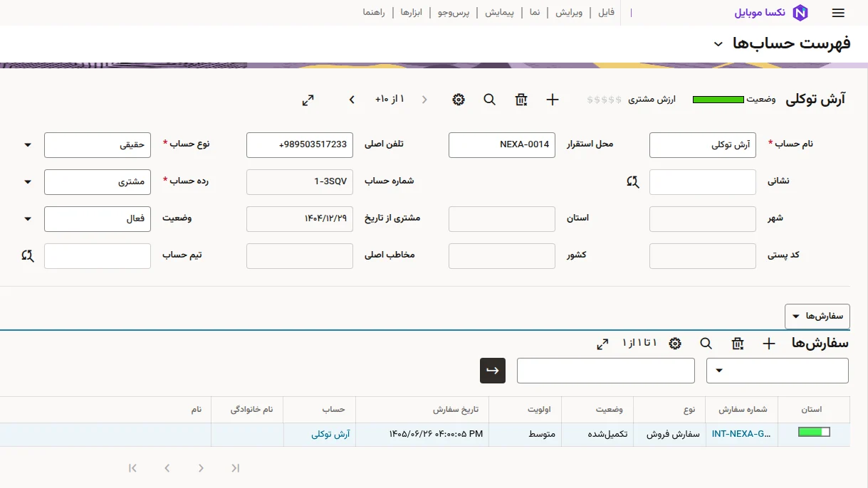Add a new account with plus icon
This screenshot has height=488, width=868.
(553, 100)
